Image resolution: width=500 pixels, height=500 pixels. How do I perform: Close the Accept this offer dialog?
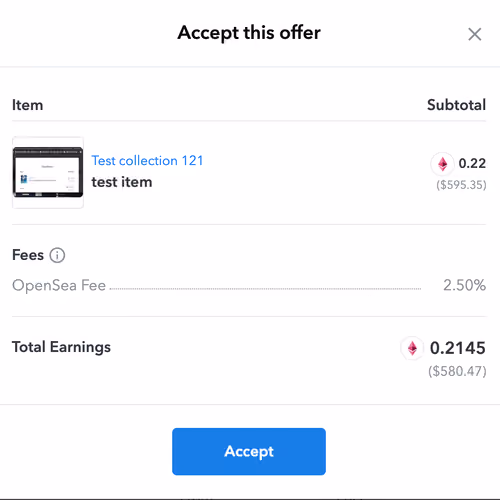[474, 34]
